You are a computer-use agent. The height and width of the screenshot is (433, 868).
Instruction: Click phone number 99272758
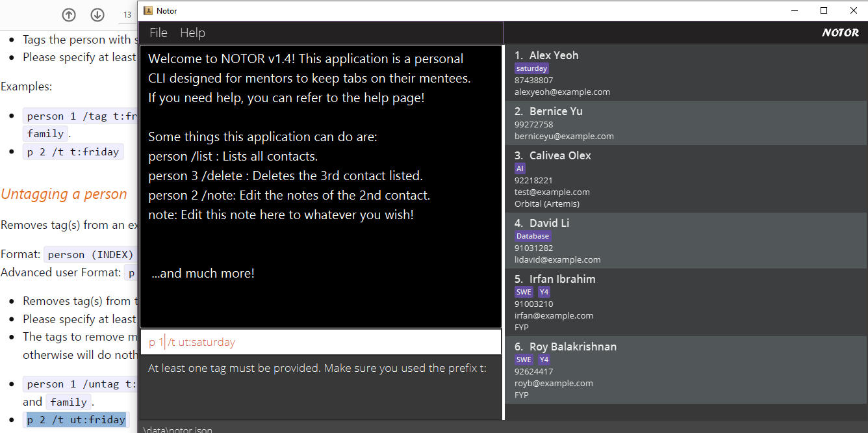pyautogui.click(x=533, y=125)
